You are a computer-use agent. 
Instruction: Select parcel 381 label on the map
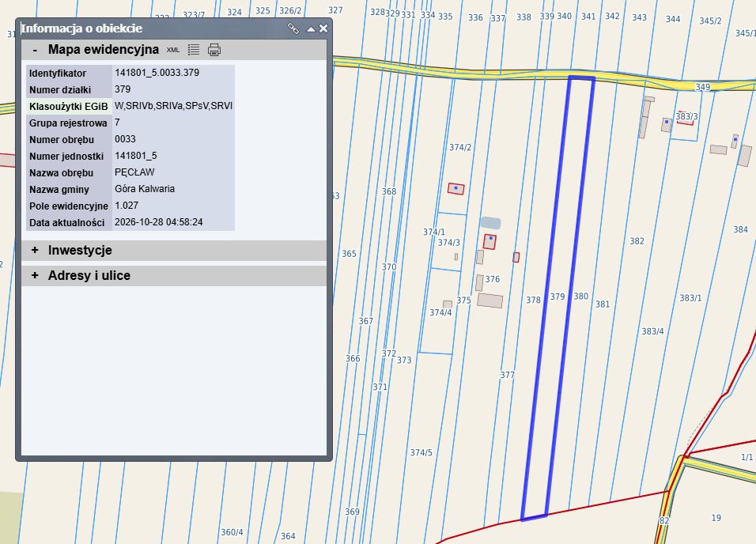pyautogui.click(x=603, y=304)
